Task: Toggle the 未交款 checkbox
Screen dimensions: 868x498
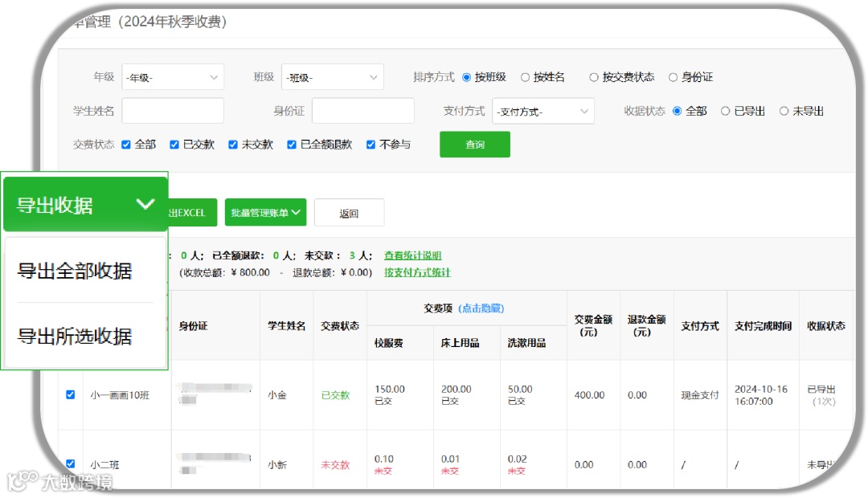Action: tap(233, 145)
